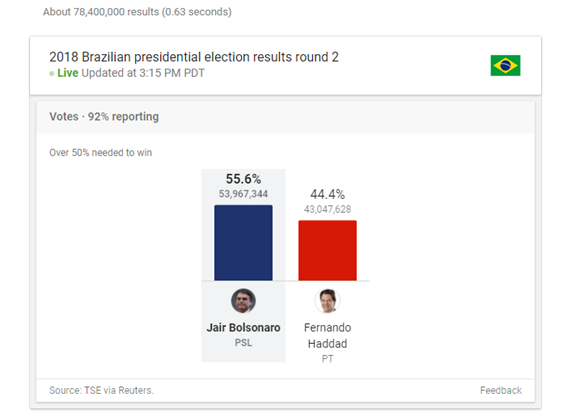The image size is (561, 419).
Task: Click the election results round 2 title
Action: click(194, 57)
